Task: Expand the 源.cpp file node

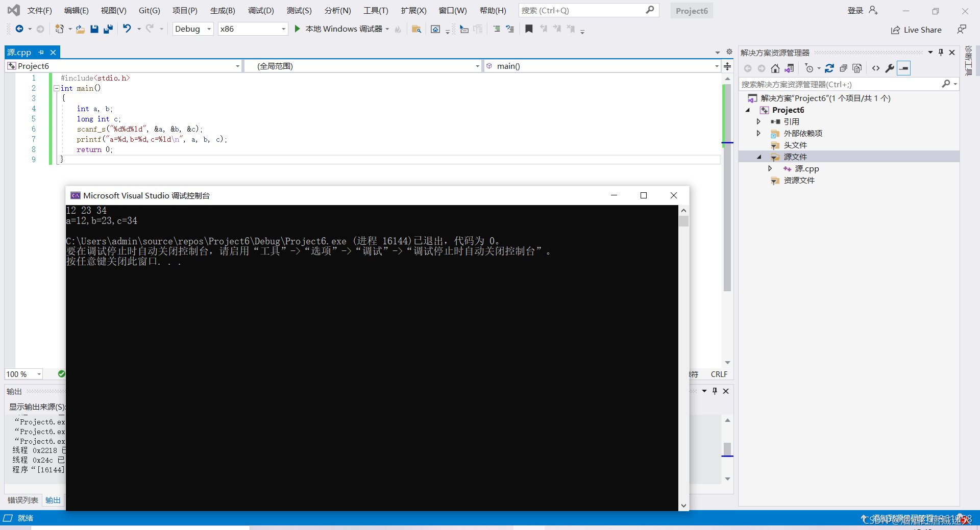Action: pos(770,168)
